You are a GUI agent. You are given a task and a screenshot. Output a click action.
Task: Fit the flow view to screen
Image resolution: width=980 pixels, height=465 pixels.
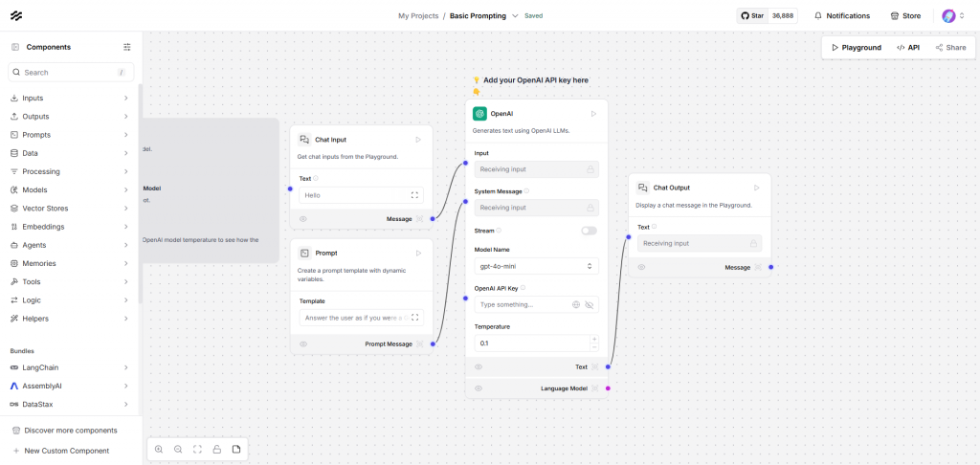197,450
